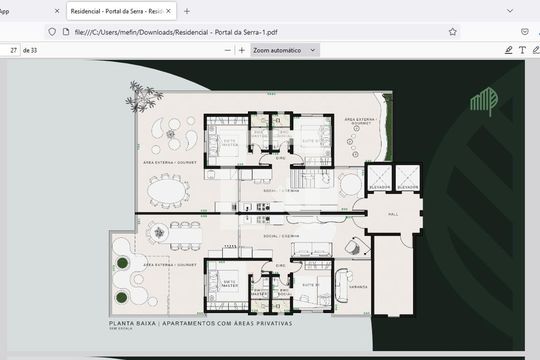Click the tracking protection shield icon

pyautogui.click(x=52, y=32)
